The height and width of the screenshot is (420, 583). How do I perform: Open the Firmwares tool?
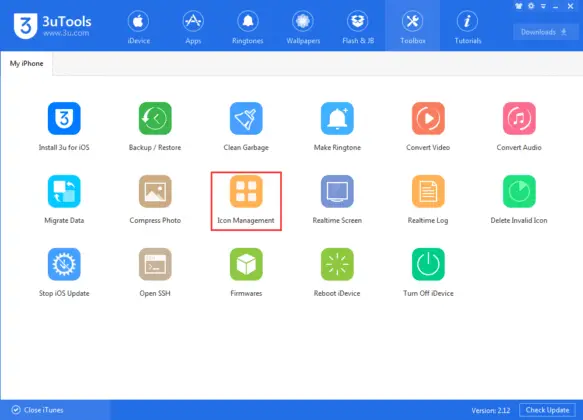click(x=246, y=272)
